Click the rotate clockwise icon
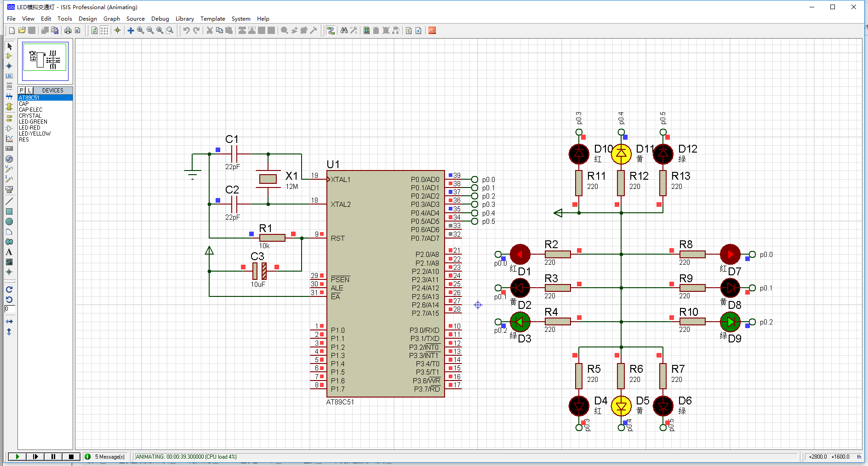This screenshot has height=466, width=868. 9,290
